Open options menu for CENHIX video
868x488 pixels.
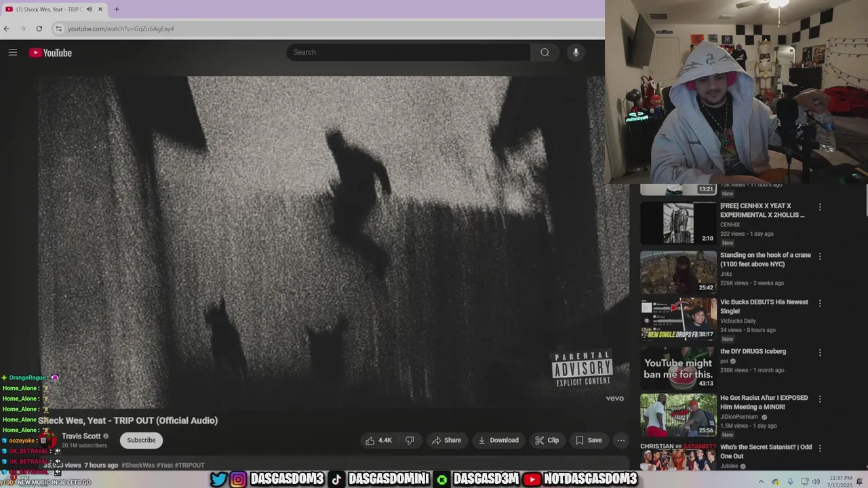pyautogui.click(x=820, y=207)
